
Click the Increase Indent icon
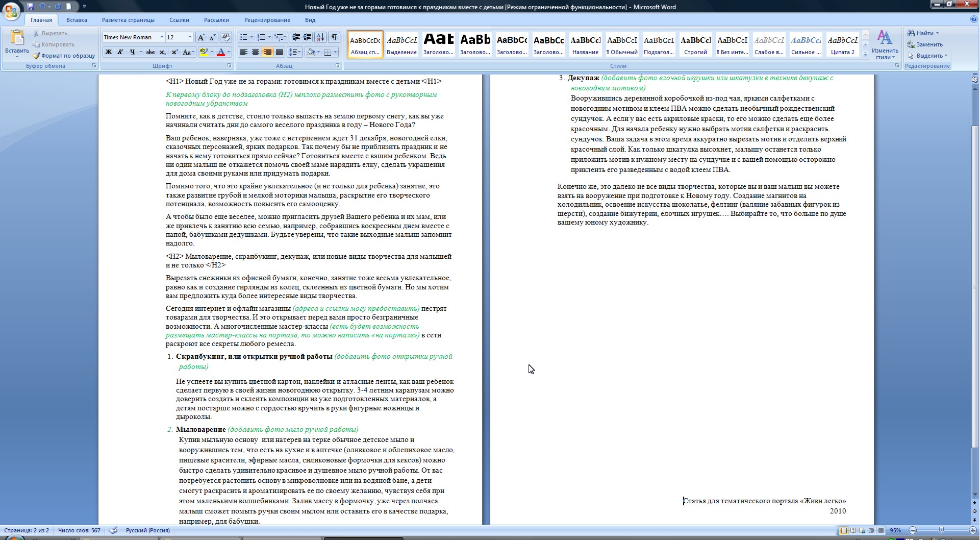tap(308, 37)
